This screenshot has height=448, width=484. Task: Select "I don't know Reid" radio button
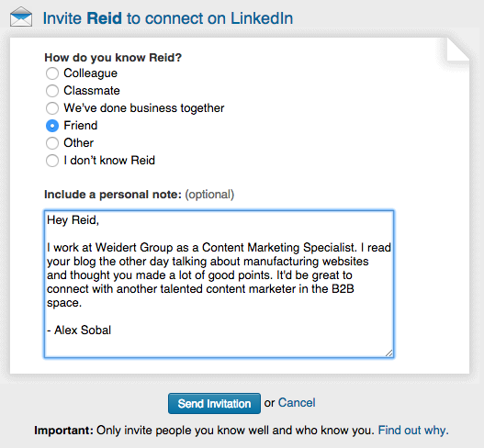(52, 161)
